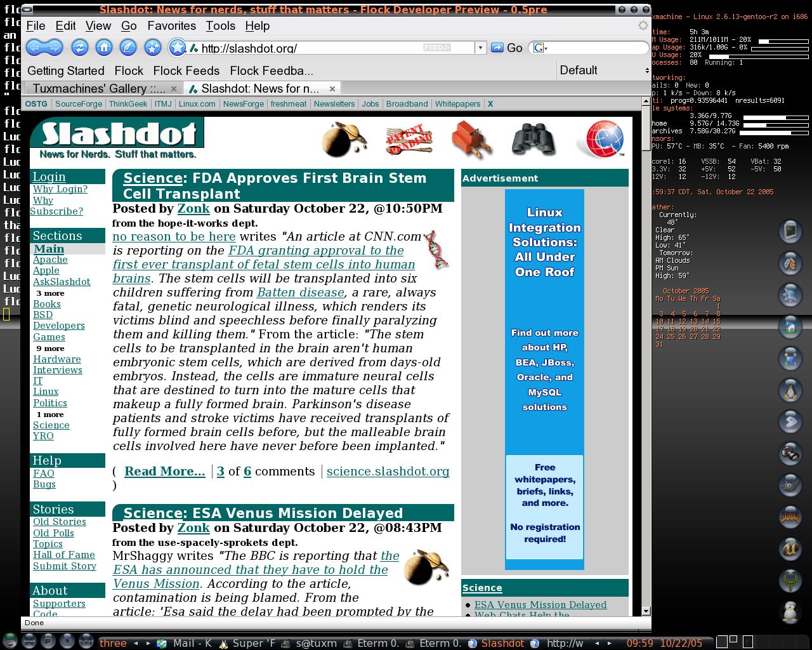
Task: Click the Patent Pending topic icon
Action: pos(409,140)
